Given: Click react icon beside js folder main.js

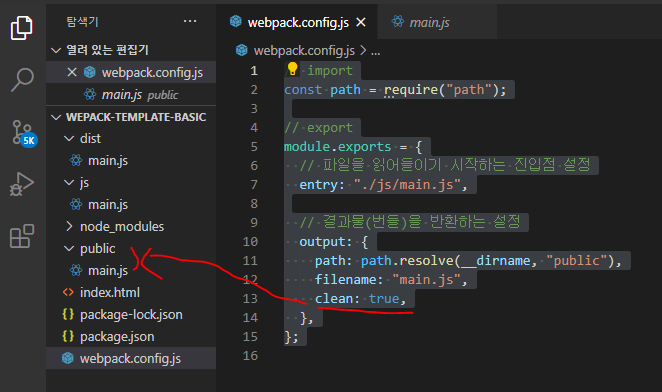Looking at the screenshot, I should tap(76, 204).
